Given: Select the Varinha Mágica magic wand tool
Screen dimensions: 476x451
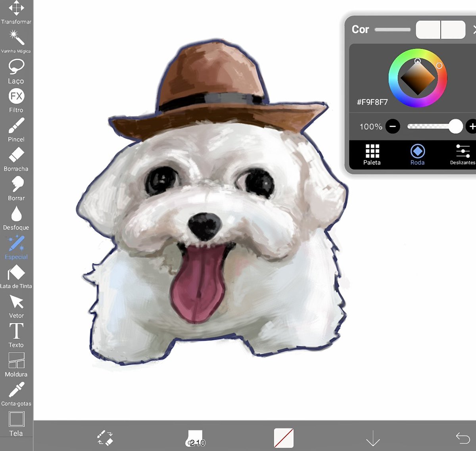Looking at the screenshot, I should 16,41.
